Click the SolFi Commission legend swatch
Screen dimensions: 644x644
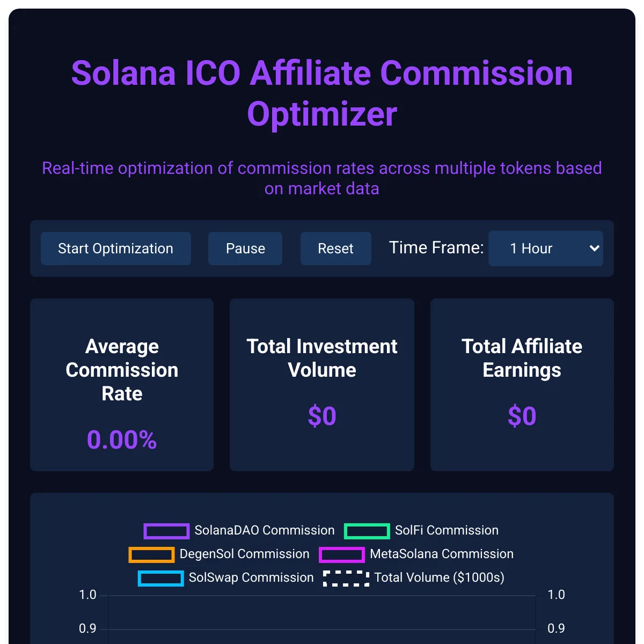(x=367, y=531)
